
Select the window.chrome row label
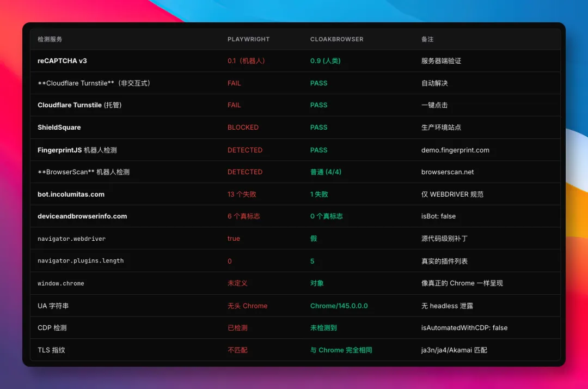coord(60,283)
